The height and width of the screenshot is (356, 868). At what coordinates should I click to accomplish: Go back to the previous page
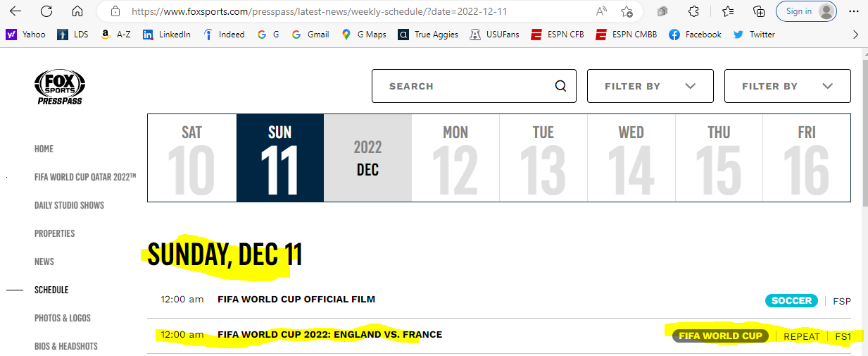pyautogui.click(x=15, y=11)
